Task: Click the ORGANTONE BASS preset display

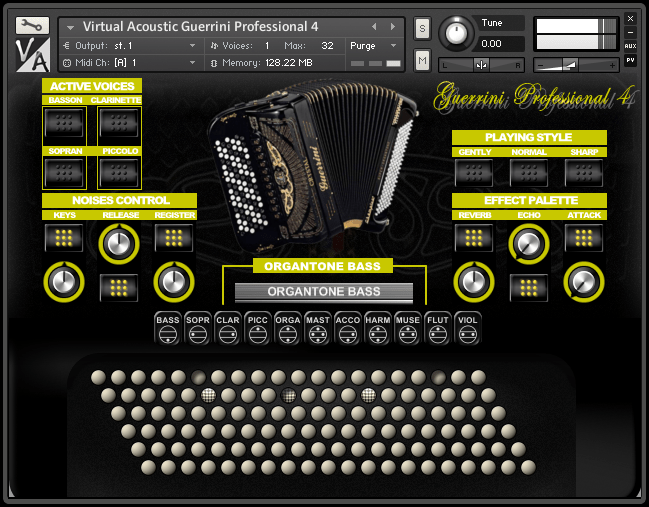Action: 324,291
